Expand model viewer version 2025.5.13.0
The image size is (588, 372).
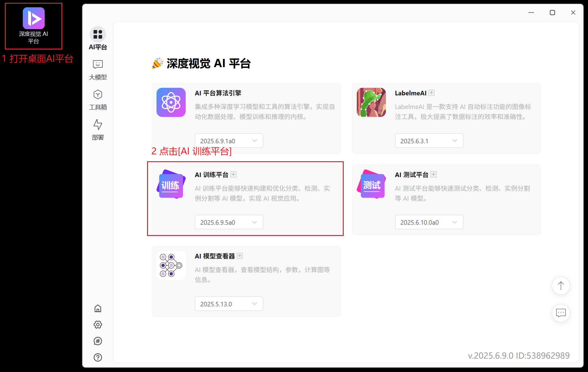tap(229, 304)
